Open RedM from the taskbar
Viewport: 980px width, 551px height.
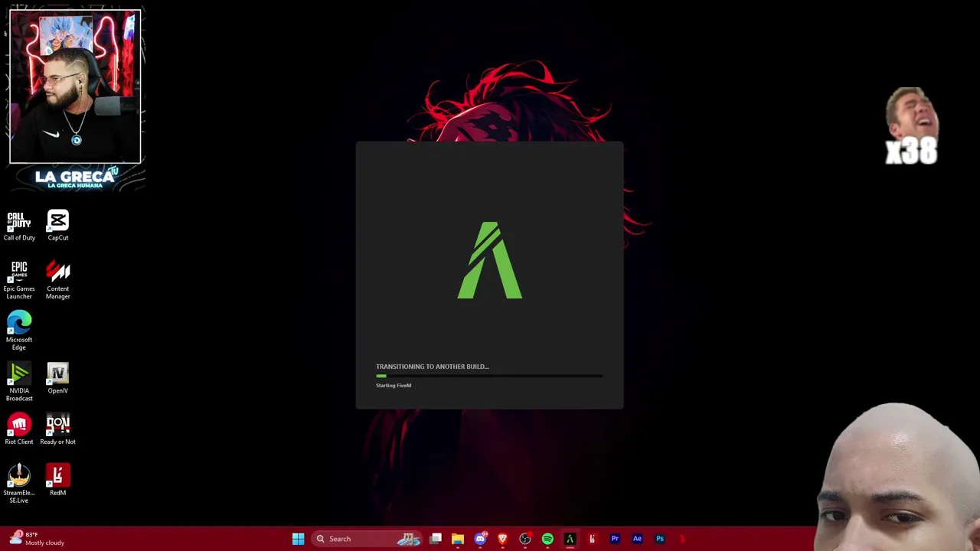(x=592, y=539)
